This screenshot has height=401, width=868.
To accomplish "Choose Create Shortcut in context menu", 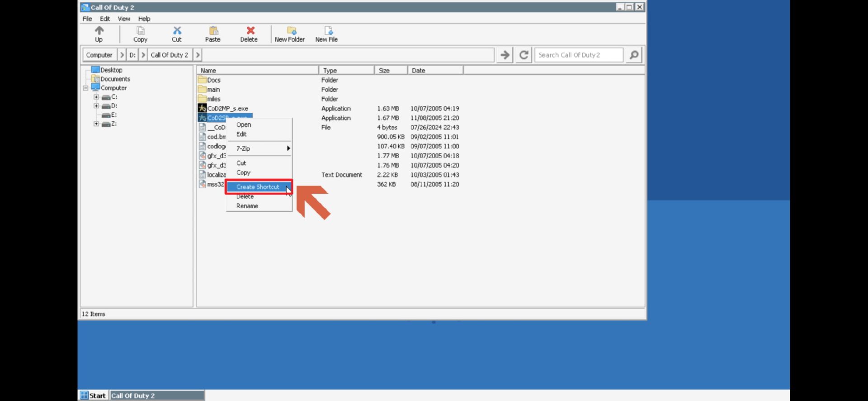I will click(259, 186).
